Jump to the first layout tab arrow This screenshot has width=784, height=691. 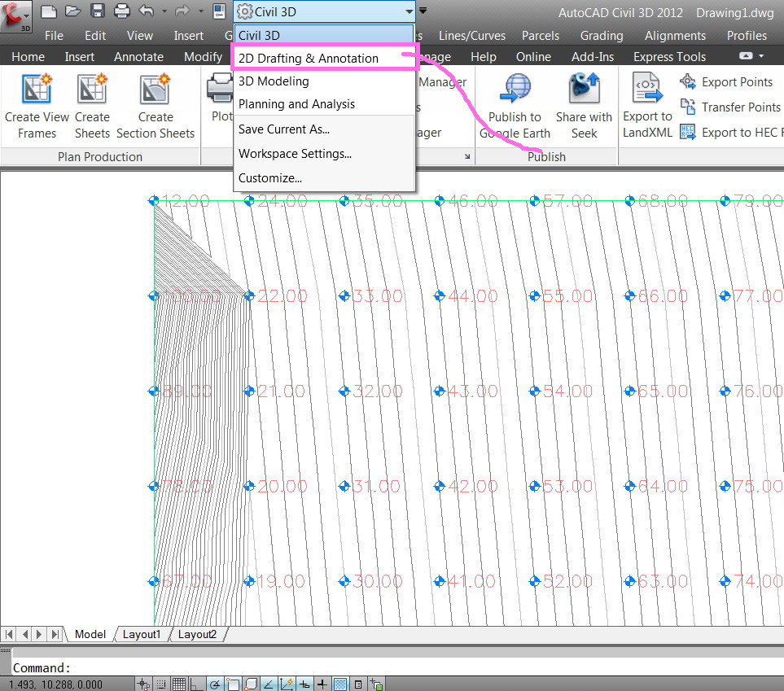pos(9,635)
